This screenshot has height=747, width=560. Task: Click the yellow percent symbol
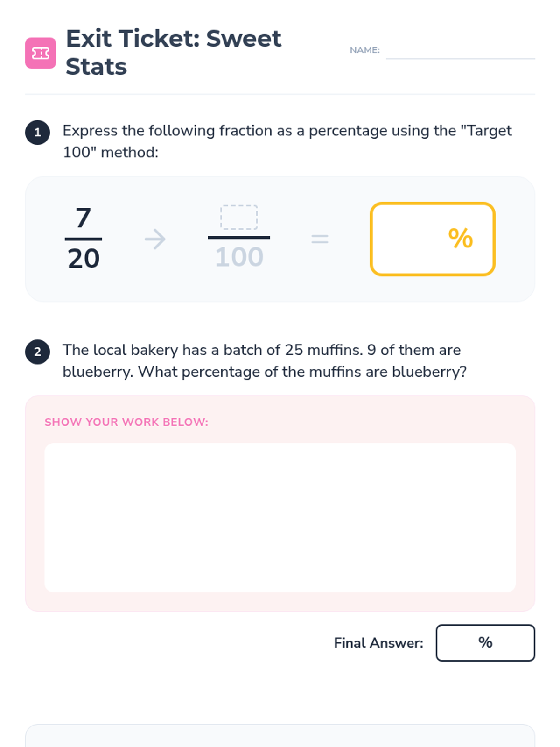point(461,239)
